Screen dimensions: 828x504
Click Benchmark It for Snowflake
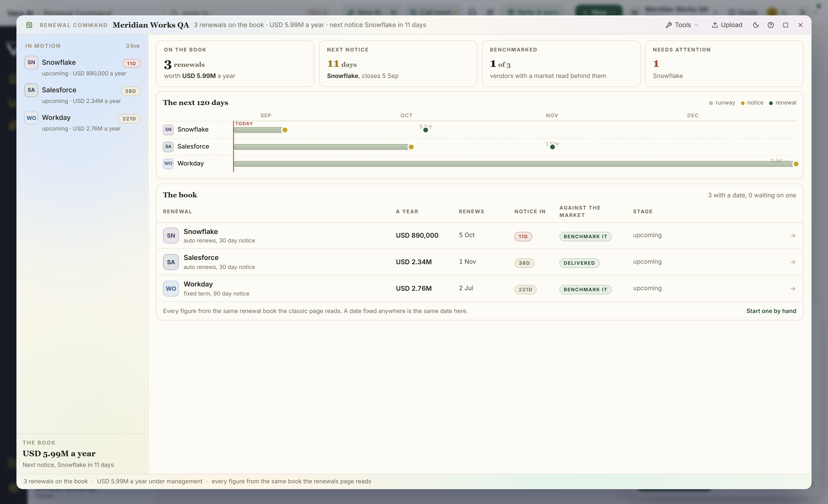(x=585, y=236)
